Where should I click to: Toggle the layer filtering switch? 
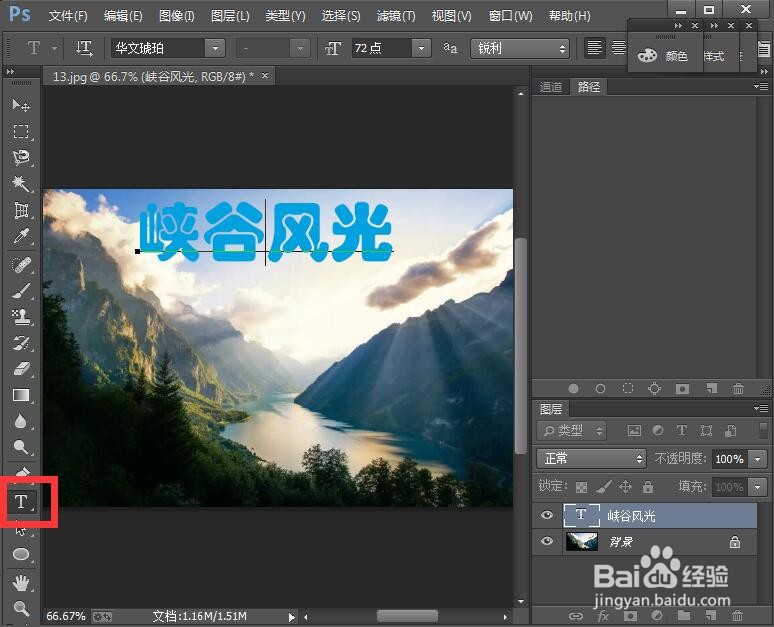point(763,430)
